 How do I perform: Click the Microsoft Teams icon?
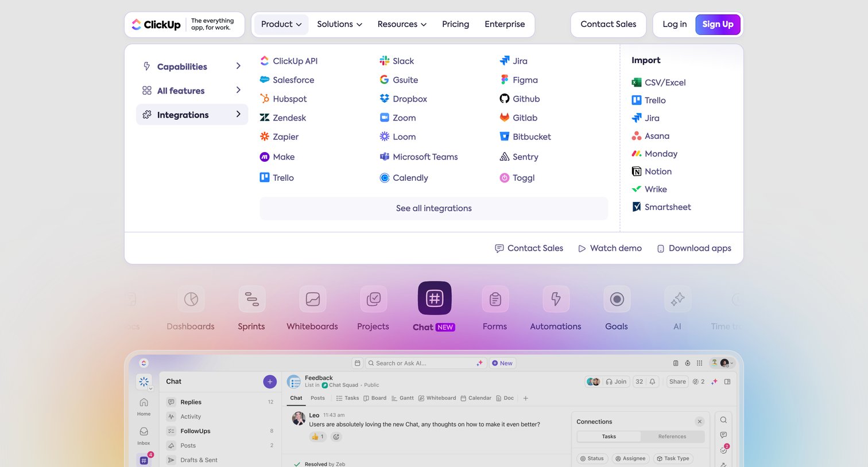(385, 157)
